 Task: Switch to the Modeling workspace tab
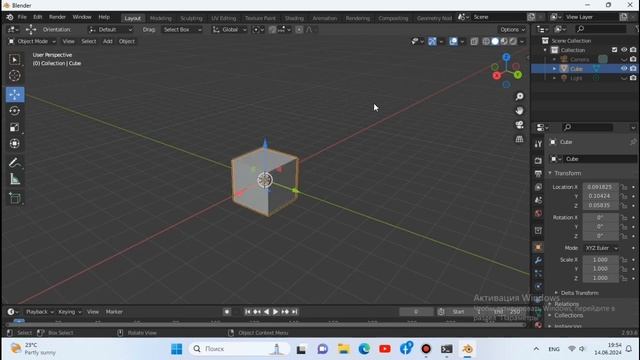161,18
